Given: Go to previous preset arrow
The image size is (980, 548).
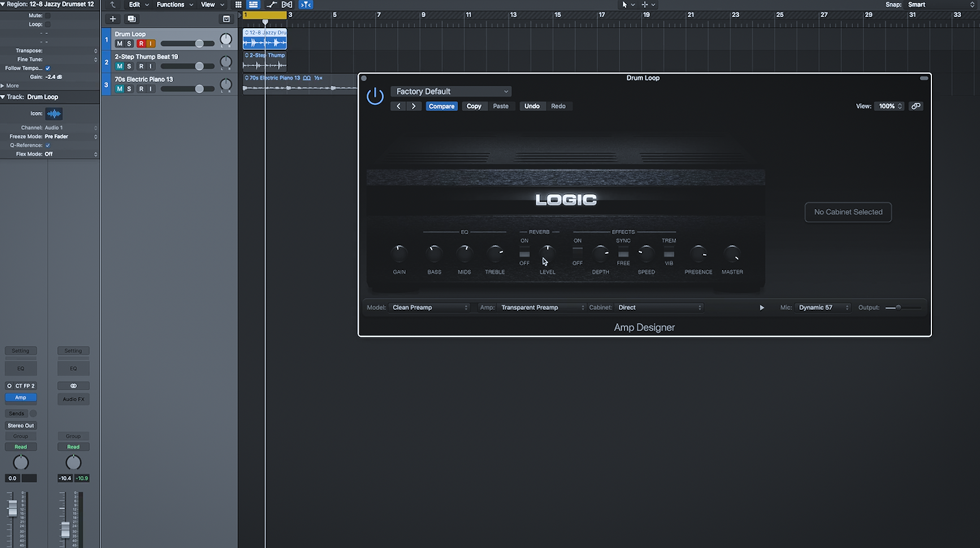Looking at the screenshot, I should pyautogui.click(x=398, y=106).
